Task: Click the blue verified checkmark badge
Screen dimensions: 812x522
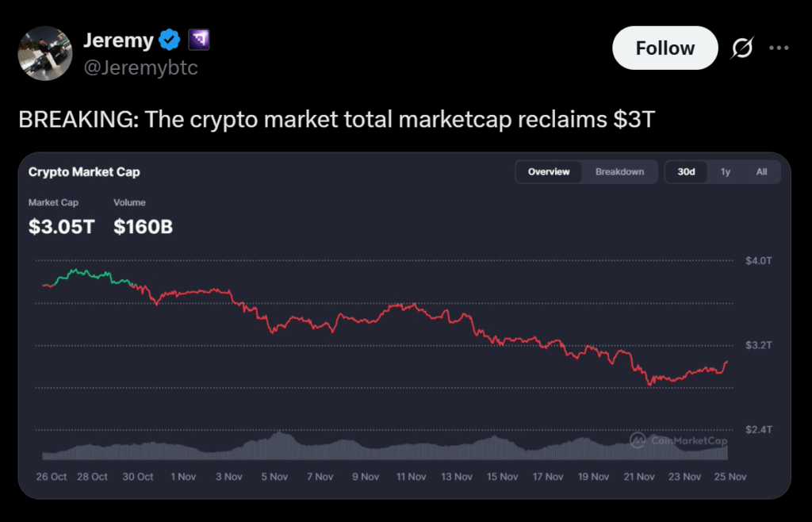Action: tap(169, 39)
